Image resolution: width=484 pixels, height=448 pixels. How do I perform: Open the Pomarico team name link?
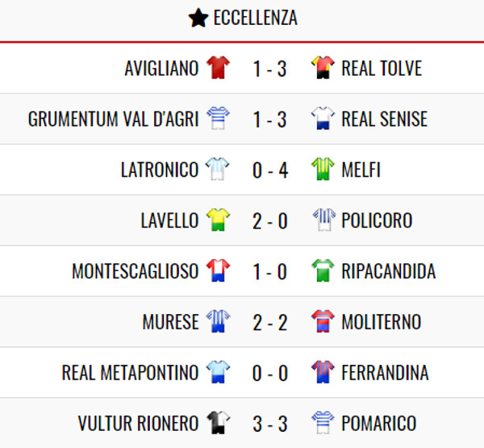click(x=379, y=423)
